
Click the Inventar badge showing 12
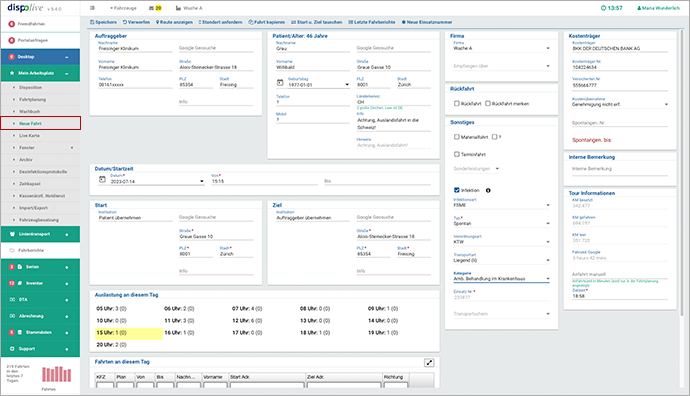pos(12,283)
